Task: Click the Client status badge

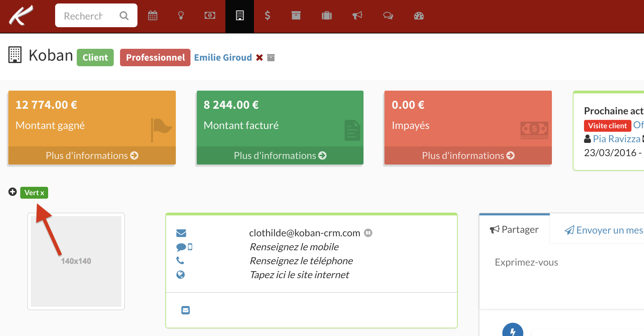Action: [x=95, y=58]
